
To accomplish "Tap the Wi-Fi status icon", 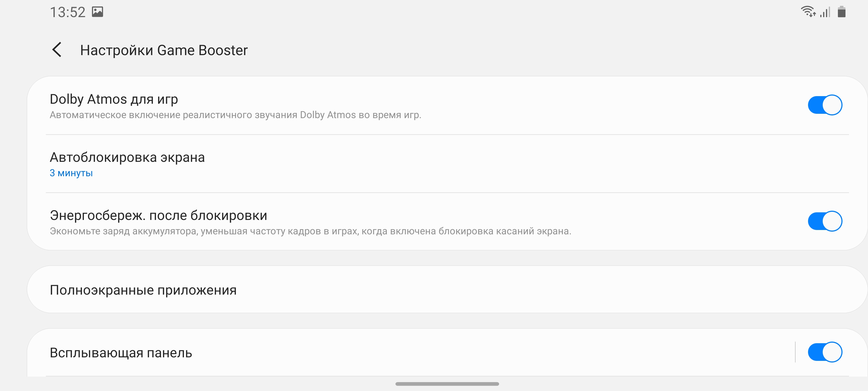I will 808,12.
